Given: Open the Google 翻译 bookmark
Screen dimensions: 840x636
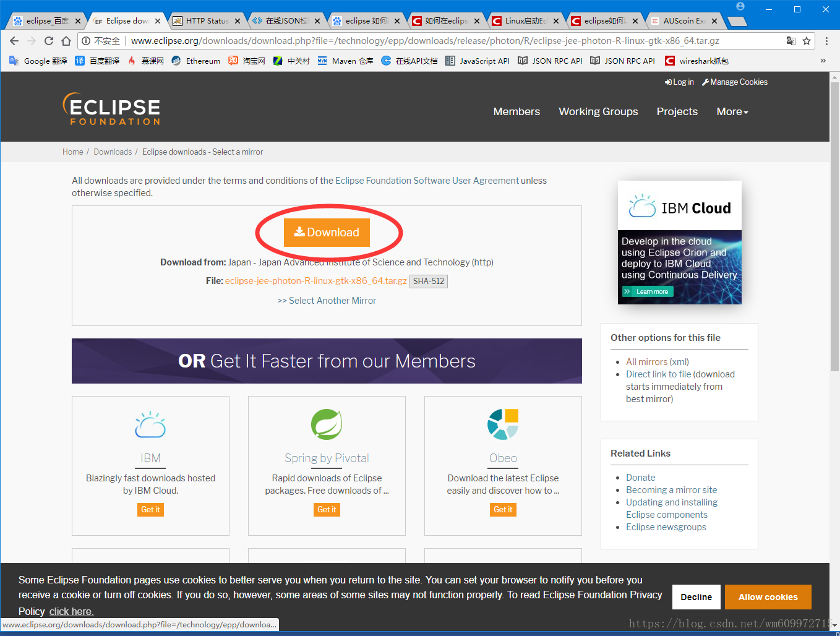Looking at the screenshot, I should pos(38,60).
